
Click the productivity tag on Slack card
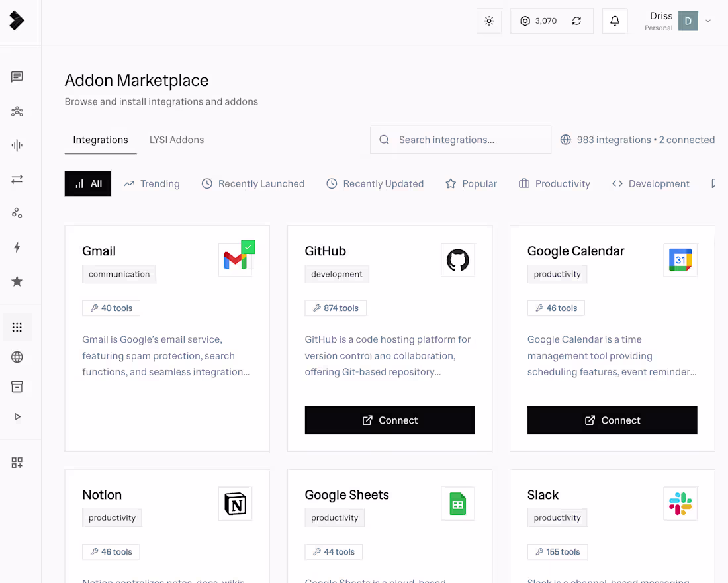pyautogui.click(x=557, y=517)
